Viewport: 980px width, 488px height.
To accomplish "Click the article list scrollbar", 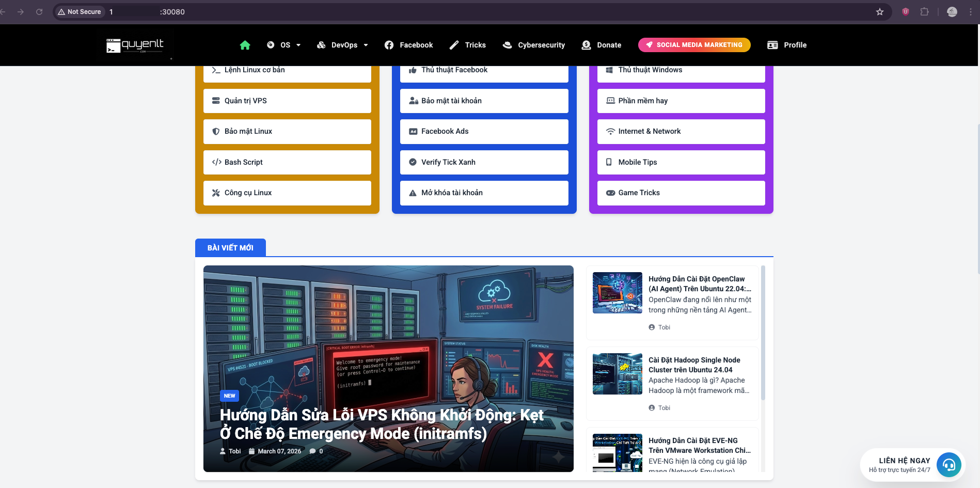I will click(763, 336).
